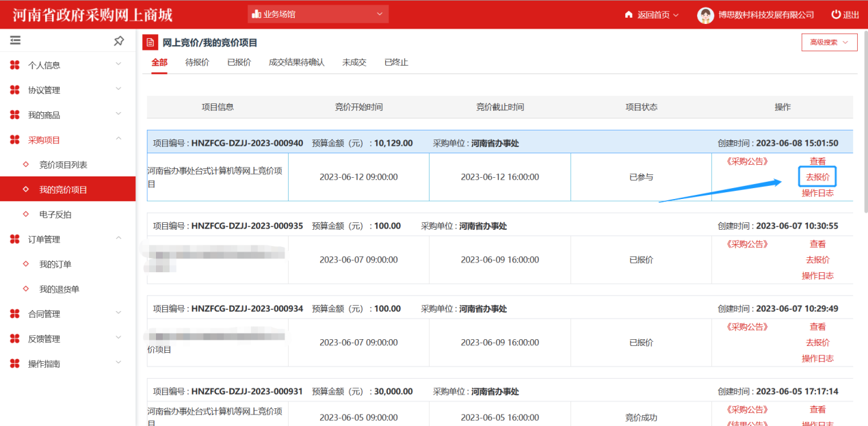The height and width of the screenshot is (426, 868).
Task: Collapse the sidebar with the hamburger icon
Action: coord(15,41)
